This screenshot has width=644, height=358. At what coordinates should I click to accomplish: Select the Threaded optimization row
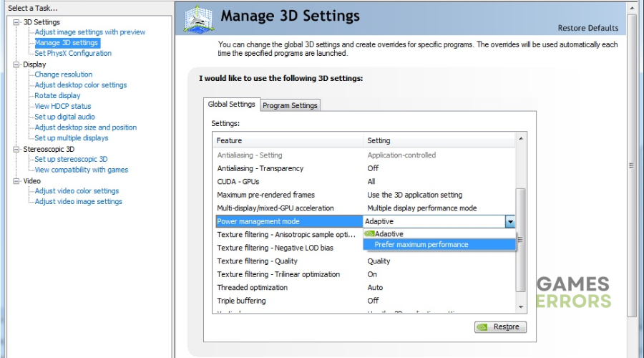coord(366,287)
